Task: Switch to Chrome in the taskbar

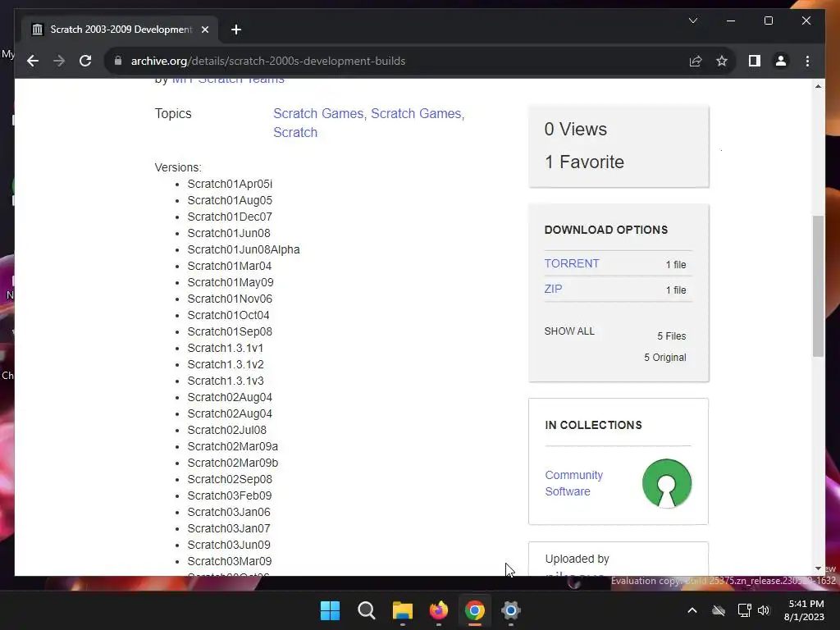Action: (475, 610)
